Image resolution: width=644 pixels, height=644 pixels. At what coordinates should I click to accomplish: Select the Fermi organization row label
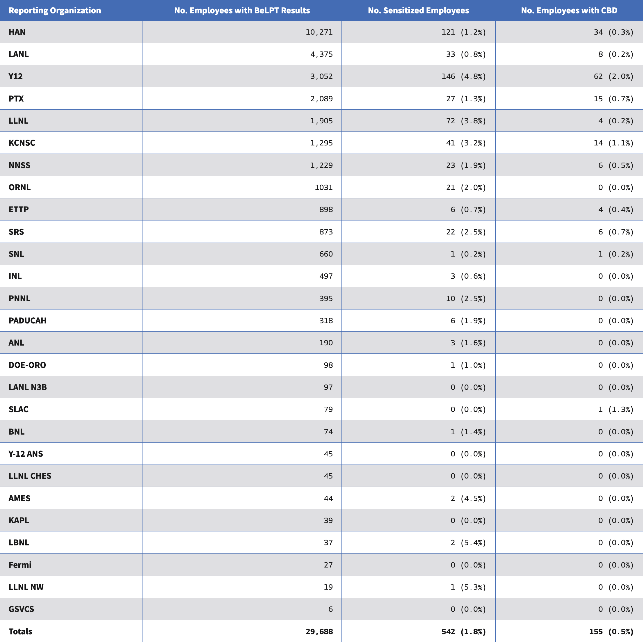pos(20,565)
